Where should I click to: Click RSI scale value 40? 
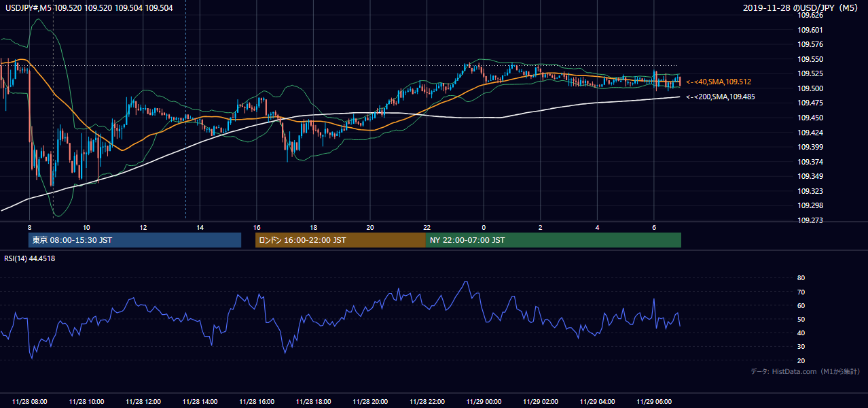[801, 333]
